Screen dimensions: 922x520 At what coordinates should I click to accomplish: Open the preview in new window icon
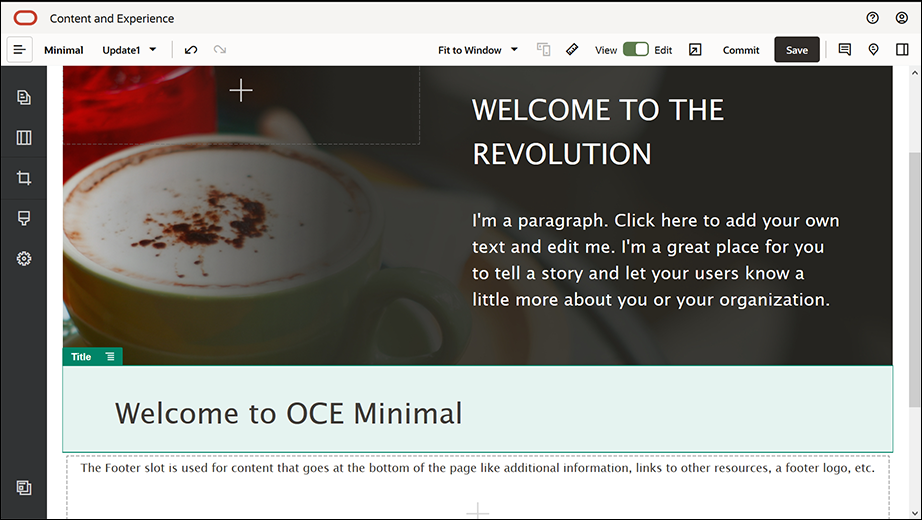pos(695,50)
